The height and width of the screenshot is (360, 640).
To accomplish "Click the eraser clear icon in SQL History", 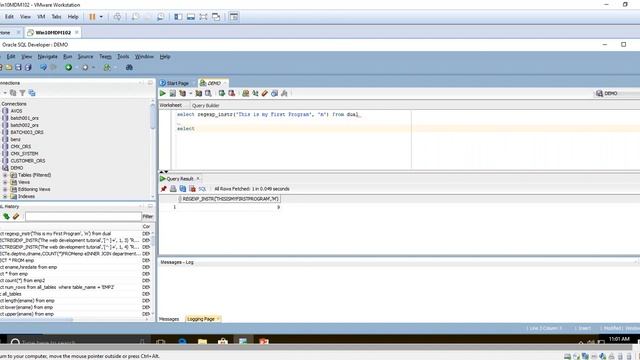I will click(x=16, y=216).
